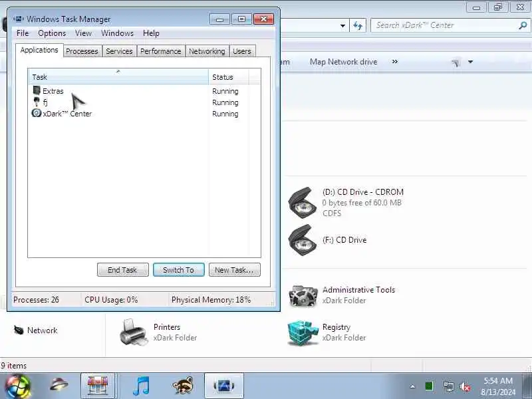Click the Physical Memory: 18% status

211,300
